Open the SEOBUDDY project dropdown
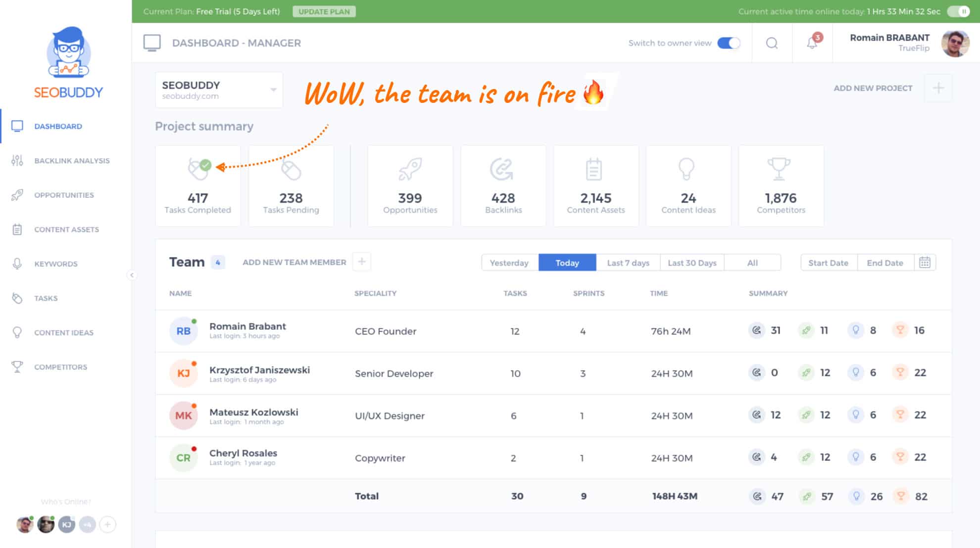 (273, 90)
